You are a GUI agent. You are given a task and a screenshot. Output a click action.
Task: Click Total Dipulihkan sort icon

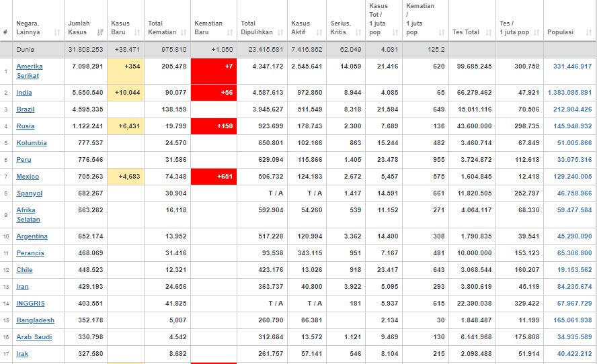[x=280, y=32]
